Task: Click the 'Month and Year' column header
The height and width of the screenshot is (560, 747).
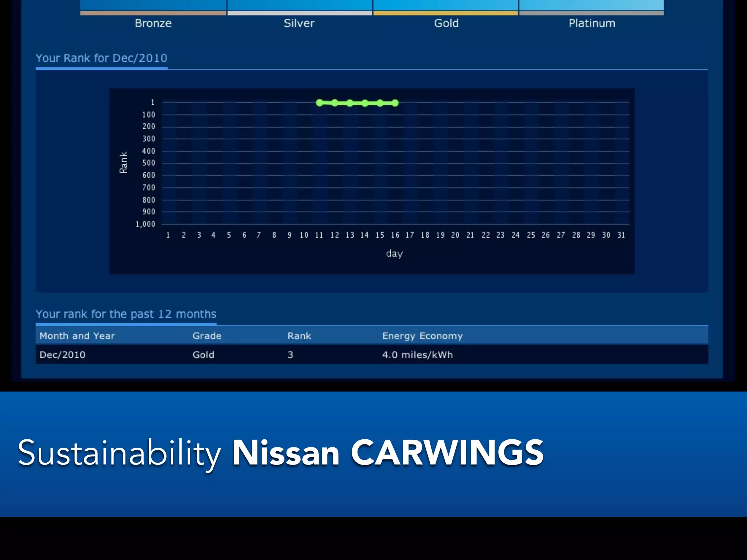Action: coord(77,336)
